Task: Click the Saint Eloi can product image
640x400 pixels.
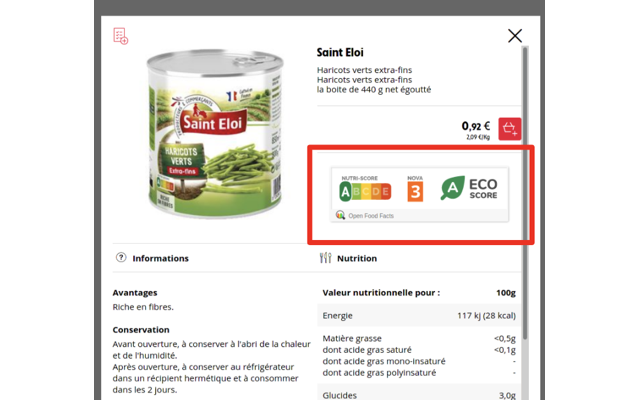Action: 214,134
